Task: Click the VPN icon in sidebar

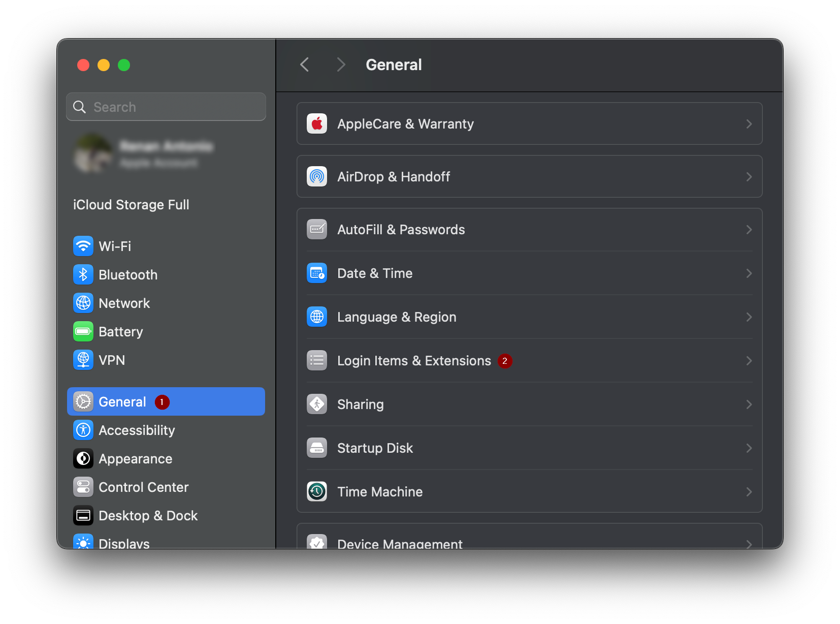Action: click(83, 360)
